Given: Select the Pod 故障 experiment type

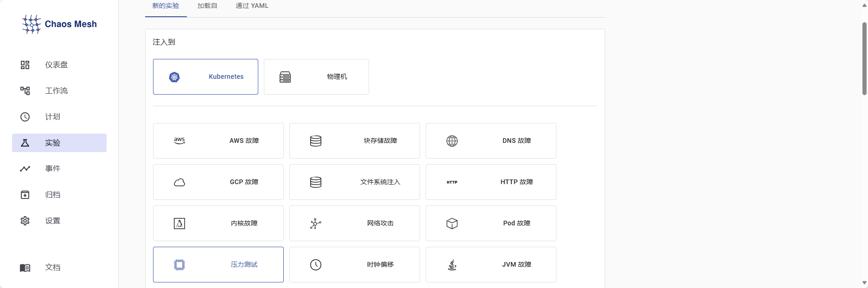Looking at the screenshot, I should click(x=491, y=224).
